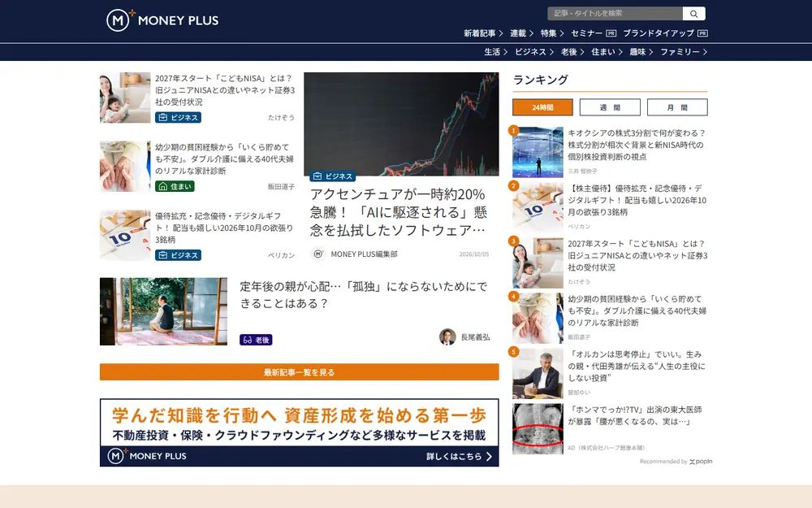This screenshot has width=812, height=508.
Task: Open ranking 5 man in suit thumbnail
Action: (538, 374)
